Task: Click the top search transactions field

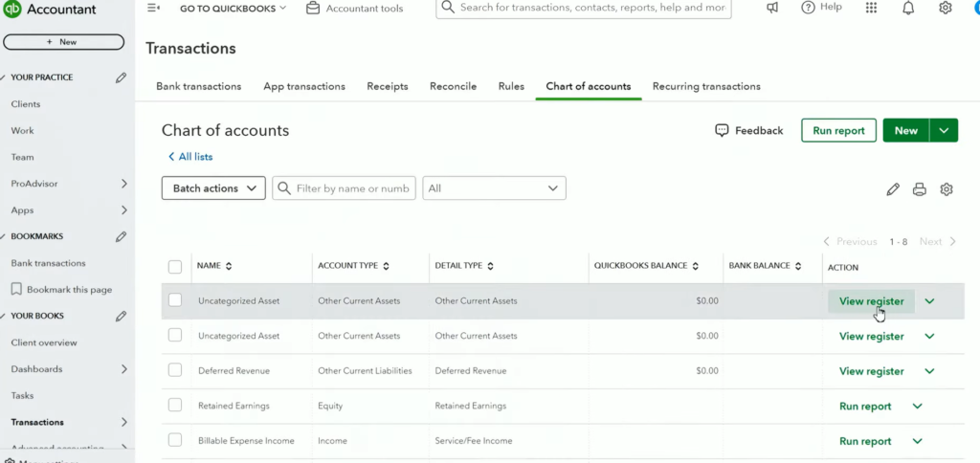Action: pos(584,8)
